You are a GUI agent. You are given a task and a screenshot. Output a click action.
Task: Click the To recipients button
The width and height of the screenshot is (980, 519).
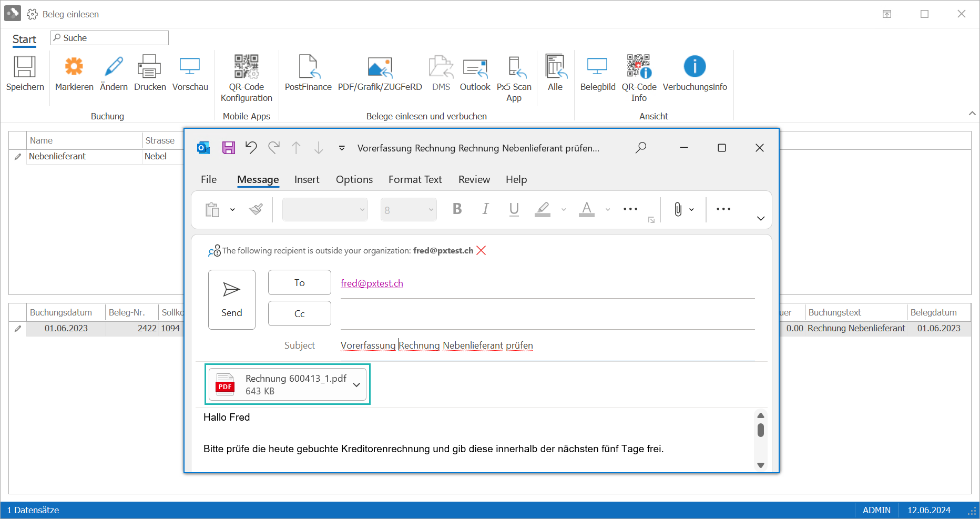pyautogui.click(x=300, y=283)
